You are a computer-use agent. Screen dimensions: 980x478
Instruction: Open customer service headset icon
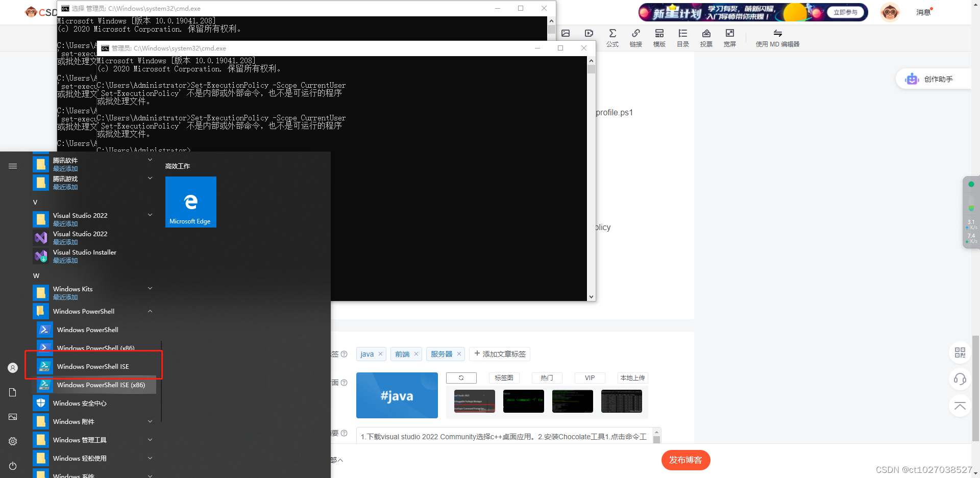[x=960, y=379]
